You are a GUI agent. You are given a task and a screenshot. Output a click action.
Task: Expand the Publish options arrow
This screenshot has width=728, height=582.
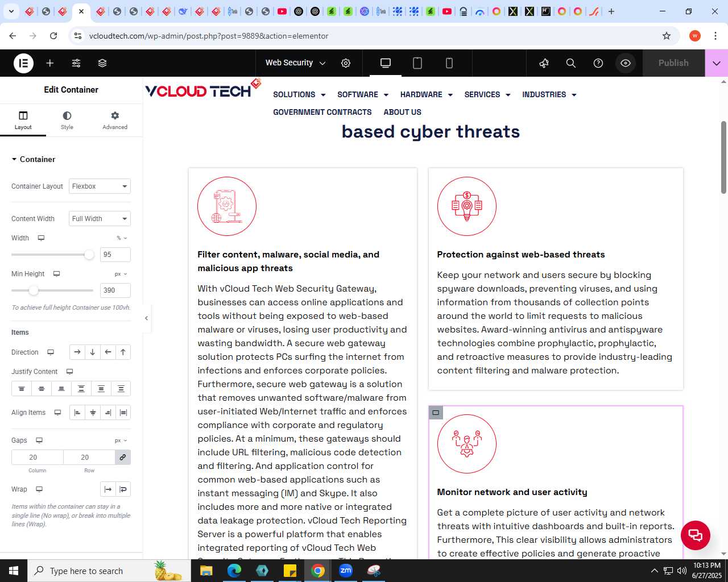click(x=717, y=63)
